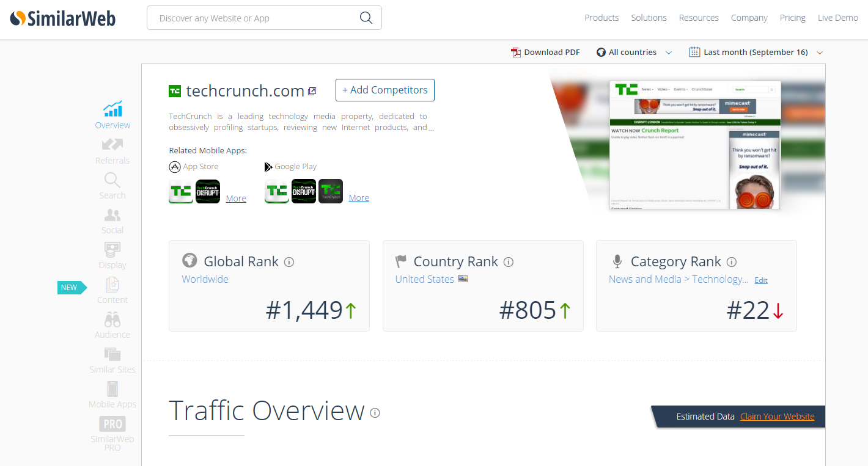Click the Category Rank info icon
Image resolution: width=868 pixels, height=466 pixels.
(732, 262)
